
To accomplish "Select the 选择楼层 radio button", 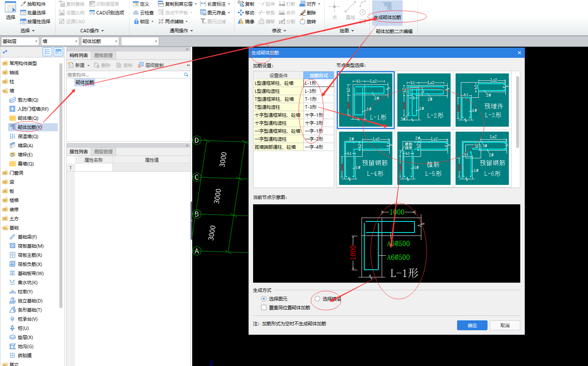I will [317, 299].
